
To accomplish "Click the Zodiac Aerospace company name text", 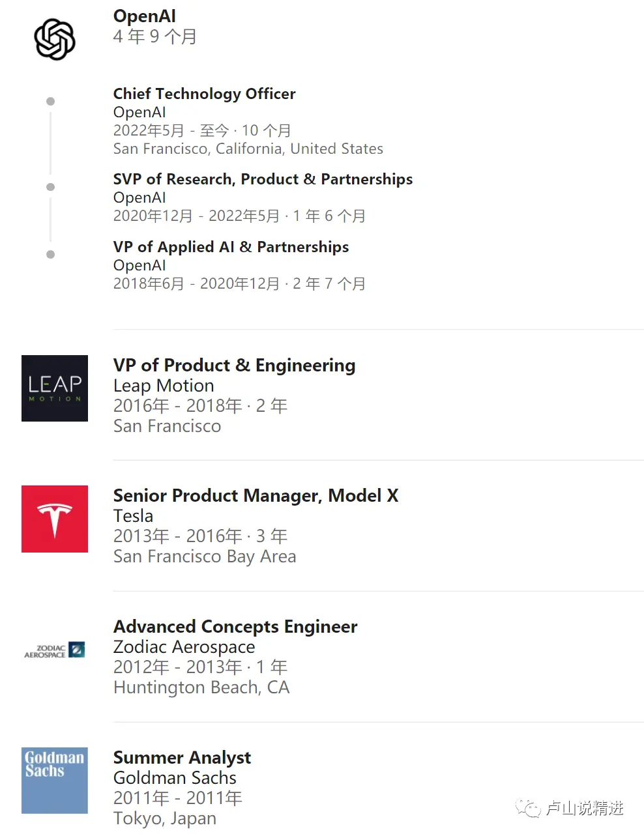I will tap(184, 647).
